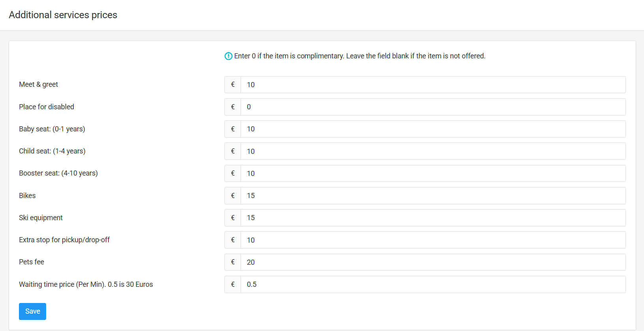Click the euro symbol for Waiting time price
Viewport: 644px width, 331px height.
[x=233, y=284]
